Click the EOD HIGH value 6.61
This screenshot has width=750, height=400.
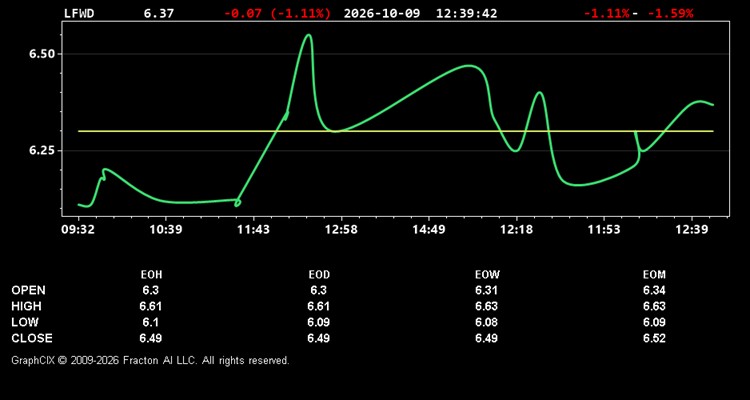(319, 306)
